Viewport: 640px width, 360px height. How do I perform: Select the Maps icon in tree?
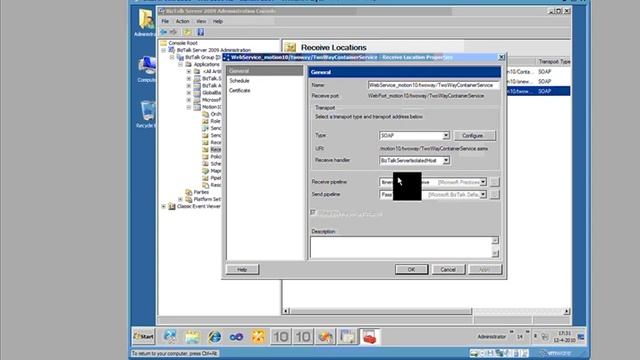[205, 171]
